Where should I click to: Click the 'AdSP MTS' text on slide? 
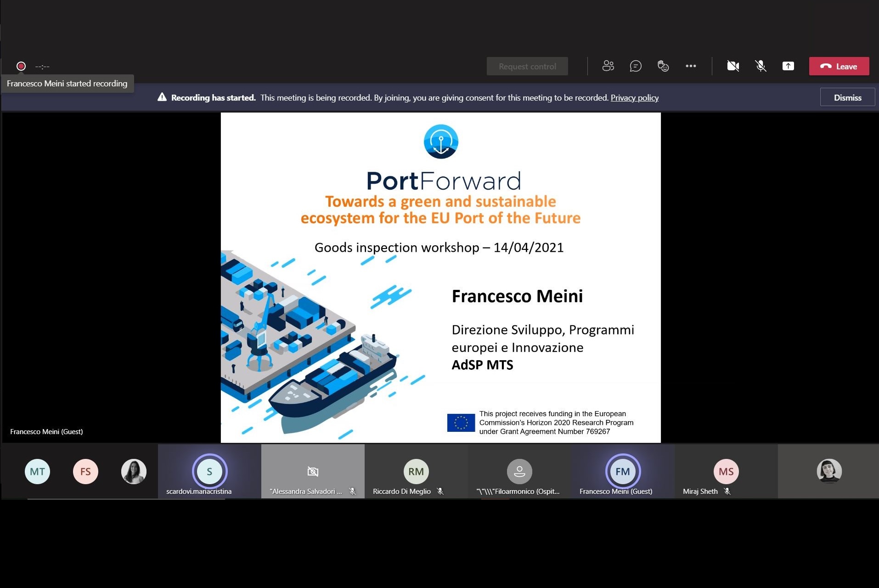tap(483, 365)
